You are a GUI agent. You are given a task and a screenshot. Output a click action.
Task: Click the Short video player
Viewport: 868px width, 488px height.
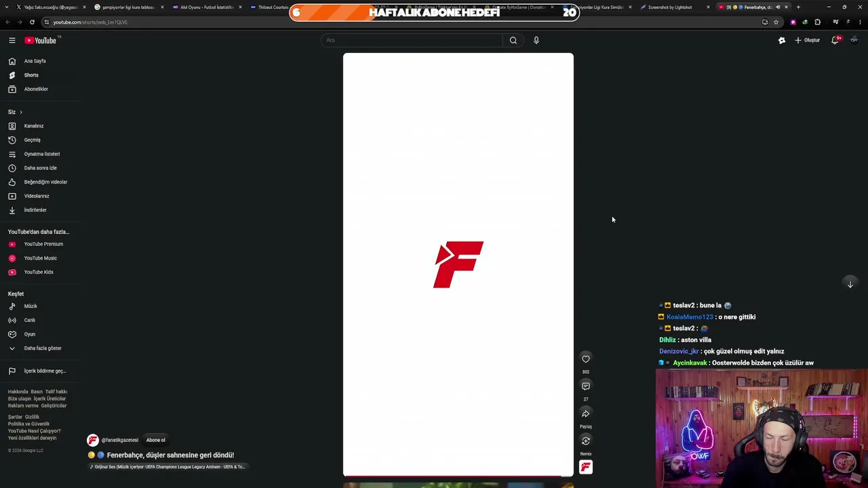point(458,264)
